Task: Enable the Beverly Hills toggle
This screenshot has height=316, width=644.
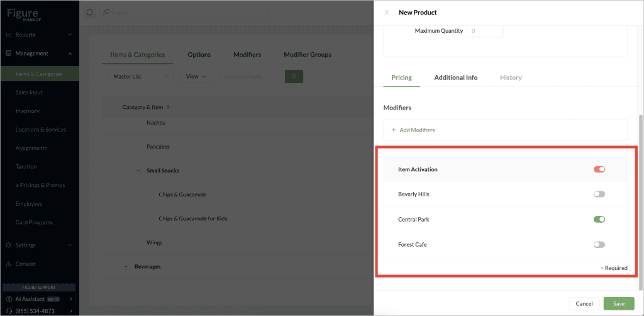Action: coord(599,194)
